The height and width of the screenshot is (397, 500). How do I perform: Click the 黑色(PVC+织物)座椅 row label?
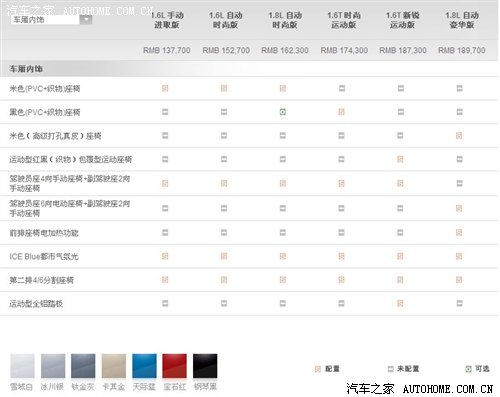pos(45,112)
